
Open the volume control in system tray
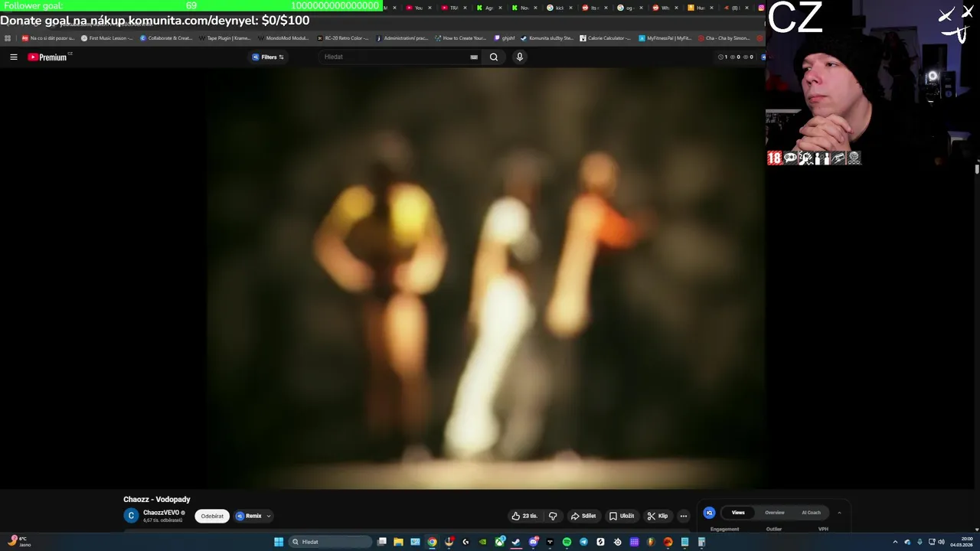[941, 542]
